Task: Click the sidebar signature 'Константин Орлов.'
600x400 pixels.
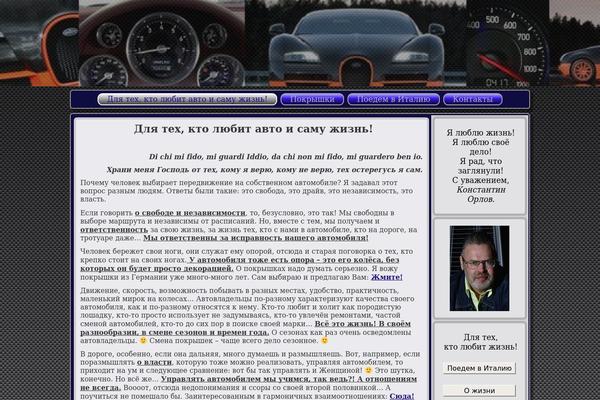Action: [481, 194]
